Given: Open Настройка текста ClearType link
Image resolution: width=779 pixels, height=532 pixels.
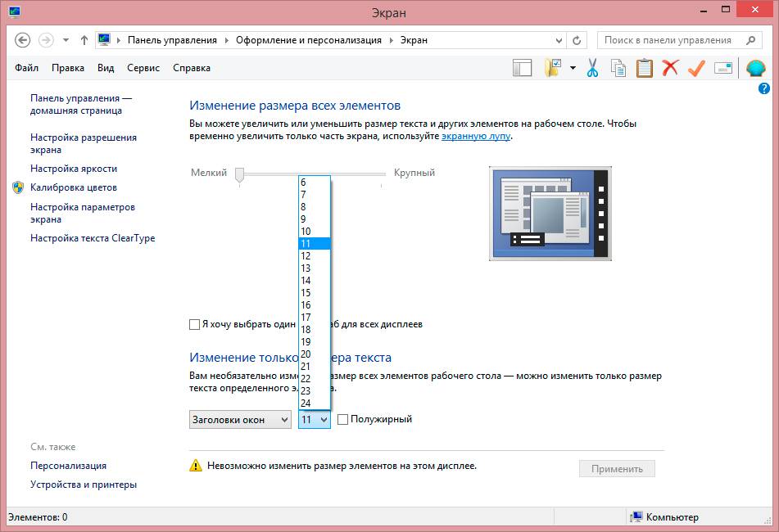Looking at the screenshot, I should point(93,238).
